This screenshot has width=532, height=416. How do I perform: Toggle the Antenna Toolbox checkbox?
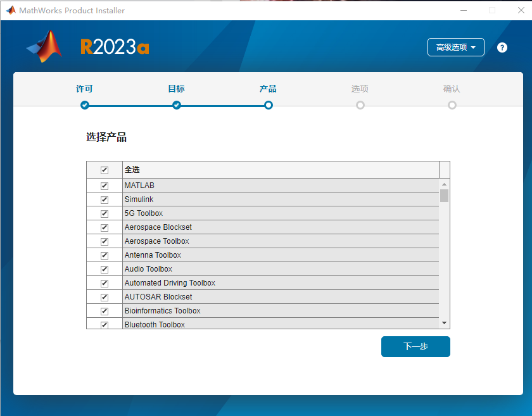pyautogui.click(x=104, y=256)
